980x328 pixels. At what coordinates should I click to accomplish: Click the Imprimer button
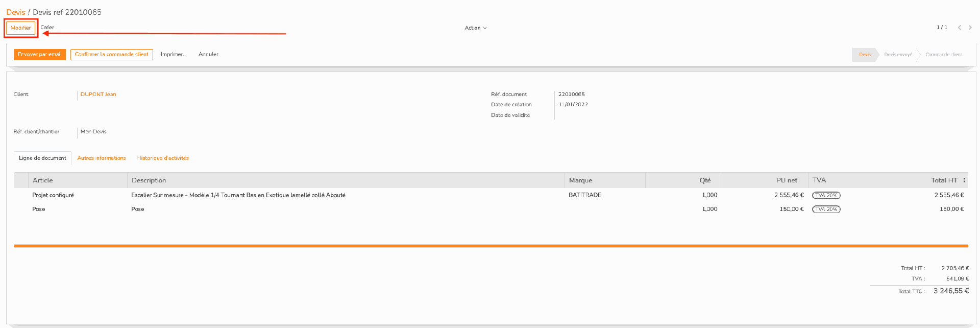pyautogui.click(x=174, y=54)
